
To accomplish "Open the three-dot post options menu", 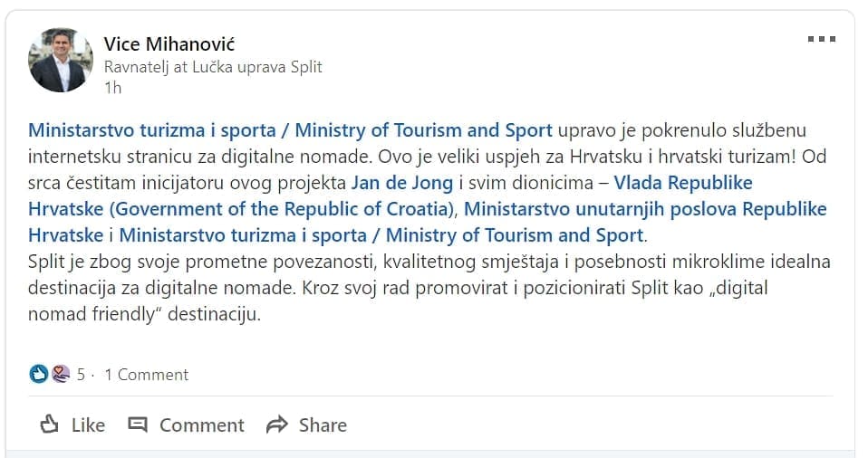I will [821, 39].
